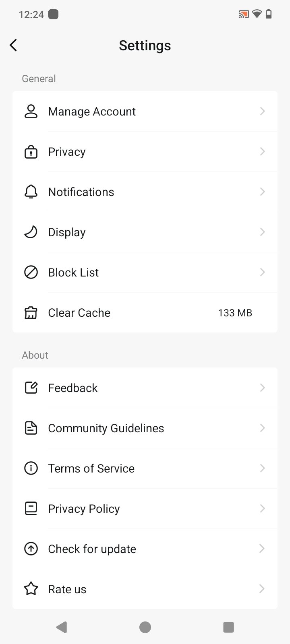Tap the Manage Account person icon
Screen dimensions: 290x644
tap(31, 111)
